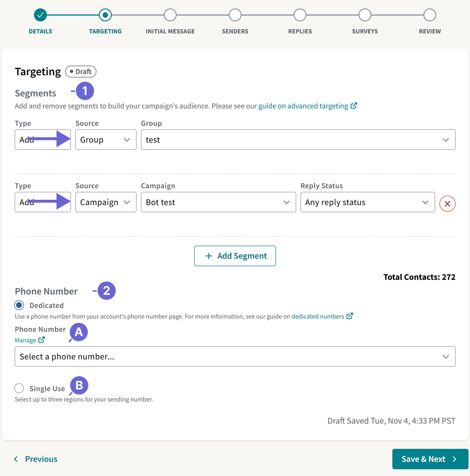Expand the Select a phone number dropdown
Image resolution: width=470 pixels, height=476 pixels.
click(x=235, y=357)
